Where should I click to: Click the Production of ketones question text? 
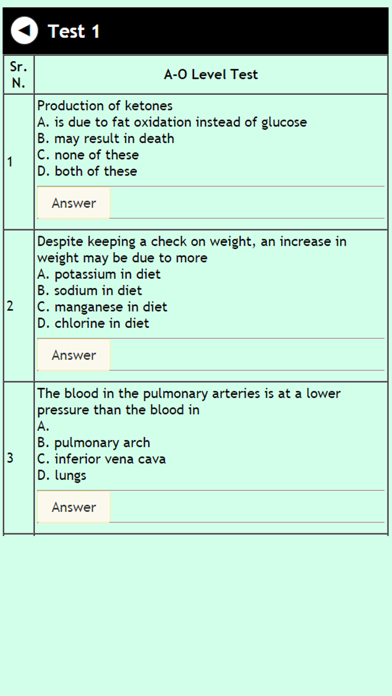tap(105, 106)
